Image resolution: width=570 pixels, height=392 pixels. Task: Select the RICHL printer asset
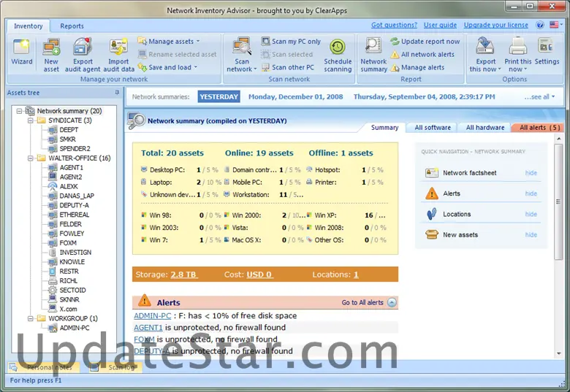(x=69, y=281)
